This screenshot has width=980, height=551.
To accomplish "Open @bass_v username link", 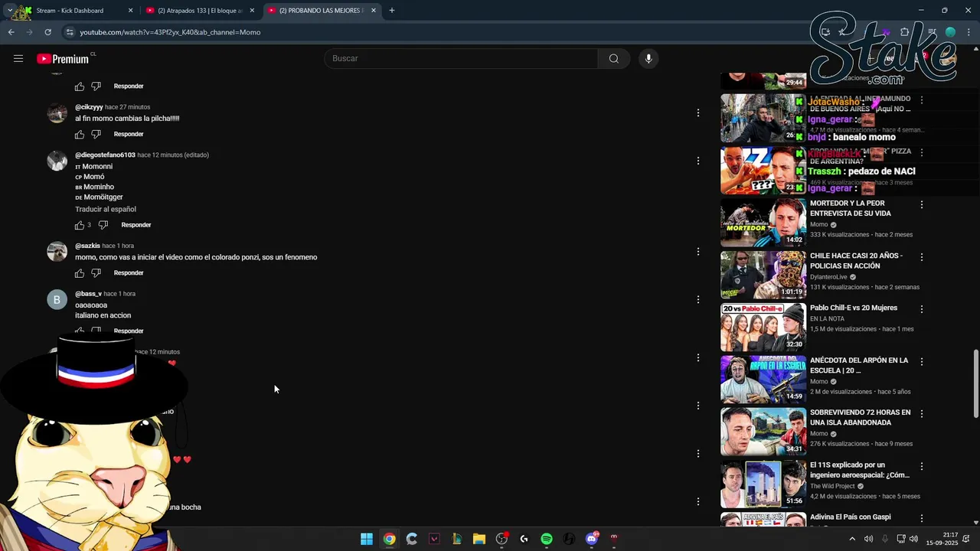I will [x=88, y=294].
